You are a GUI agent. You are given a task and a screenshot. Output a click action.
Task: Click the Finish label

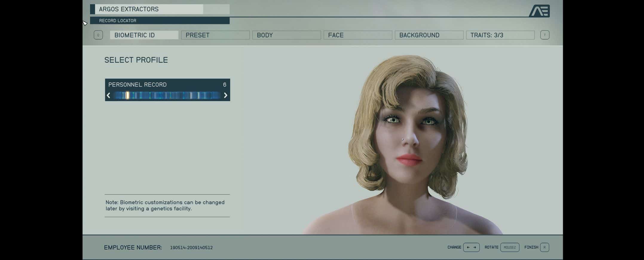pyautogui.click(x=531, y=247)
